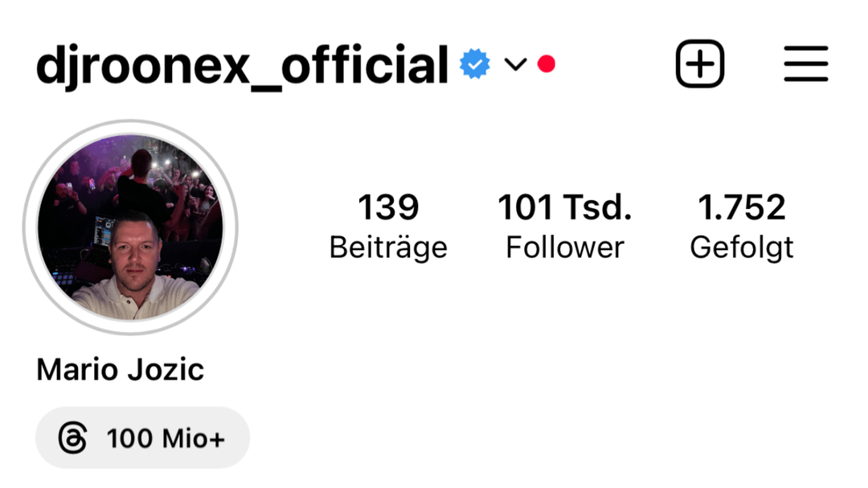Open the 100 Mio+ Threads badge
The image size is (868, 488).
coord(143,437)
